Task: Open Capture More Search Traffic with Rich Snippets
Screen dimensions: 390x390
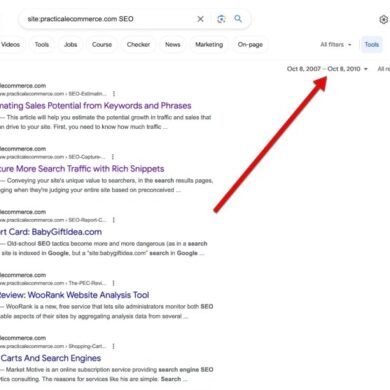Action: click(x=82, y=169)
